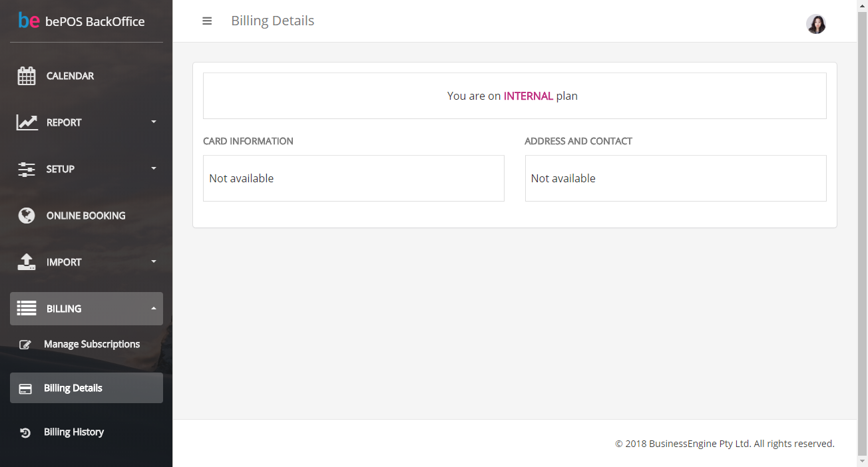Click the Setup sliders icon
868x467 pixels.
[x=27, y=169]
